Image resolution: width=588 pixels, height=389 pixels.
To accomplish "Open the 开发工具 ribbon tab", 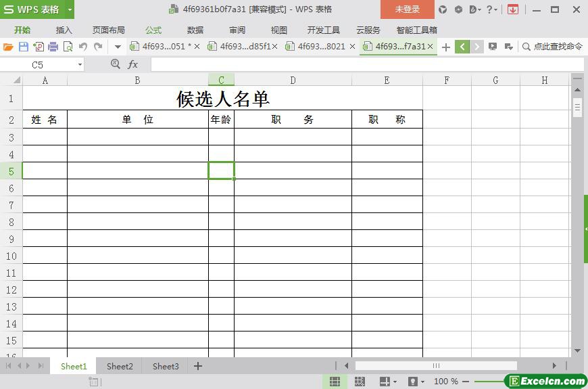I will [x=323, y=30].
